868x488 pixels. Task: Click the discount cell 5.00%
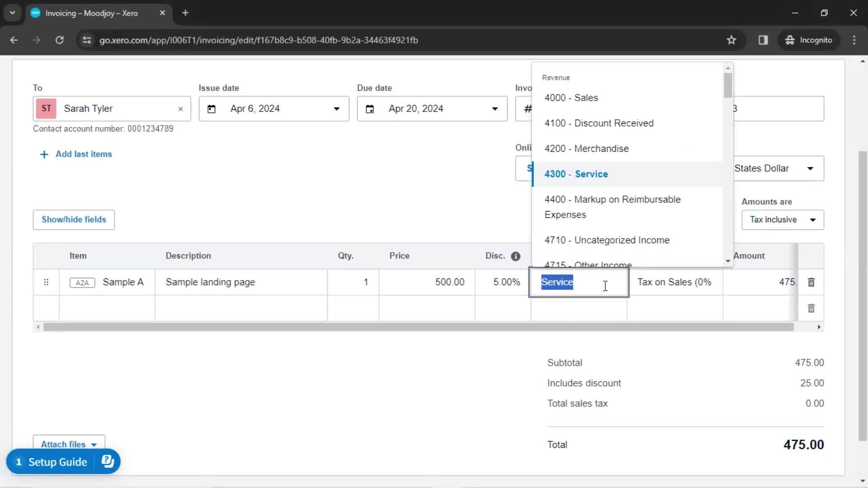pyautogui.click(x=502, y=282)
